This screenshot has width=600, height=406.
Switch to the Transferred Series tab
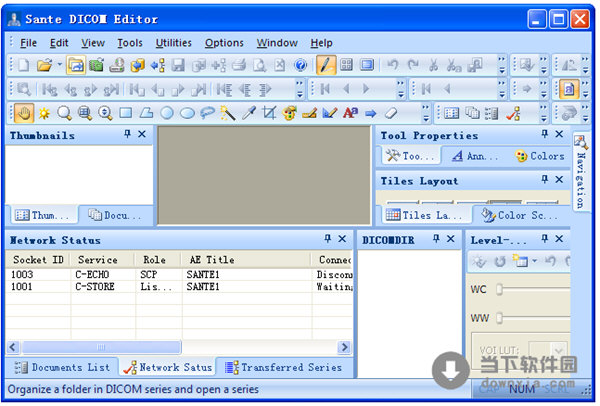282,367
